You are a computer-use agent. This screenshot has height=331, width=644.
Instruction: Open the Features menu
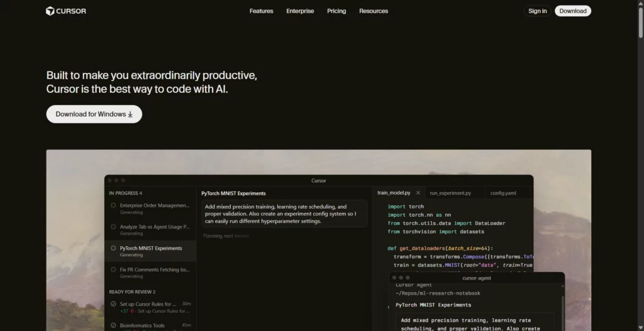(x=261, y=11)
